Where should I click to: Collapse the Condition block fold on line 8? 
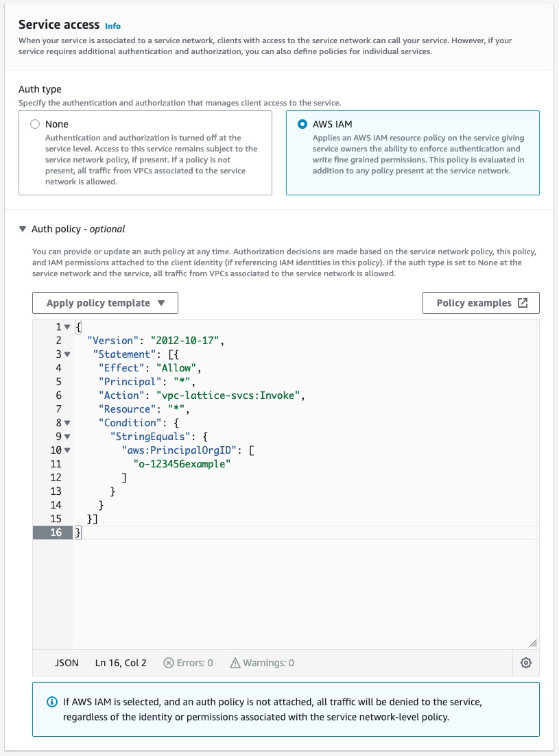pyautogui.click(x=68, y=422)
